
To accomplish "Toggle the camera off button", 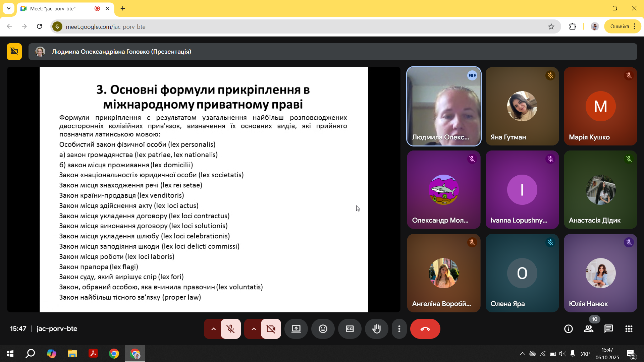I will (271, 329).
